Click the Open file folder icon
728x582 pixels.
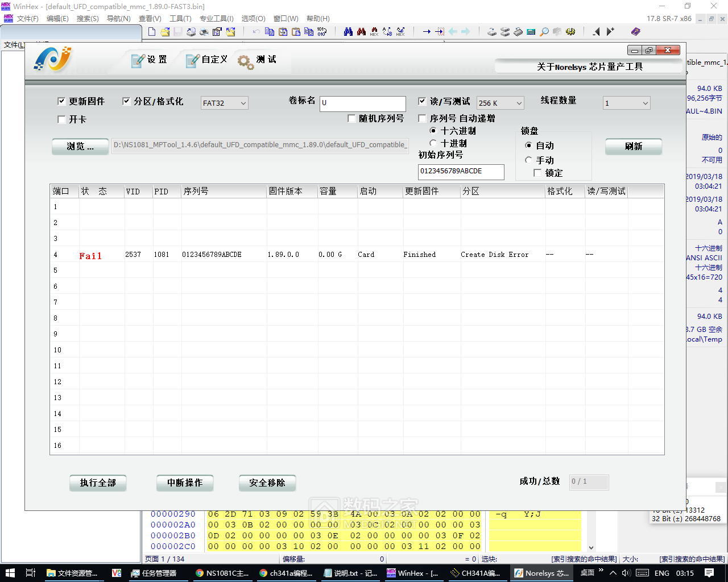tap(165, 32)
